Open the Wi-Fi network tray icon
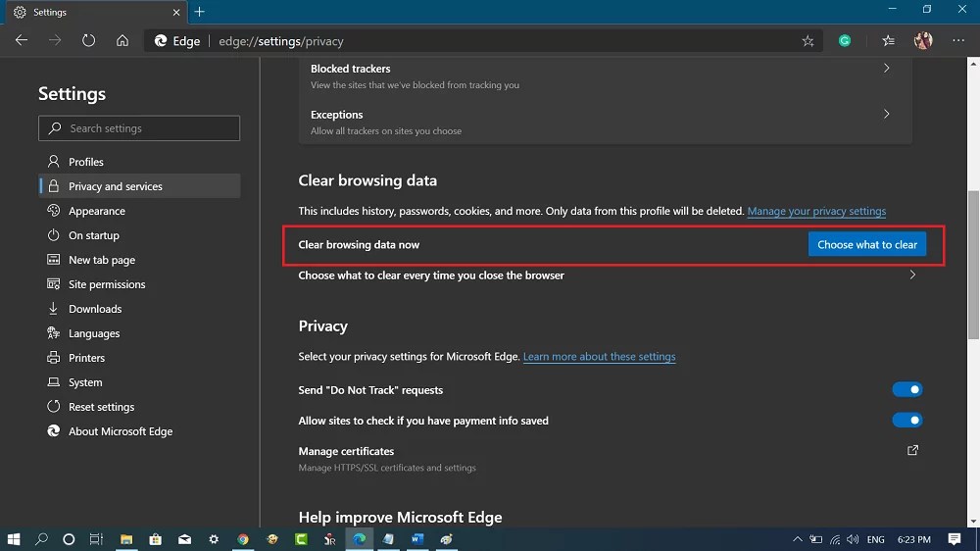Viewport: 980px width, 551px height. click(835, 539)
